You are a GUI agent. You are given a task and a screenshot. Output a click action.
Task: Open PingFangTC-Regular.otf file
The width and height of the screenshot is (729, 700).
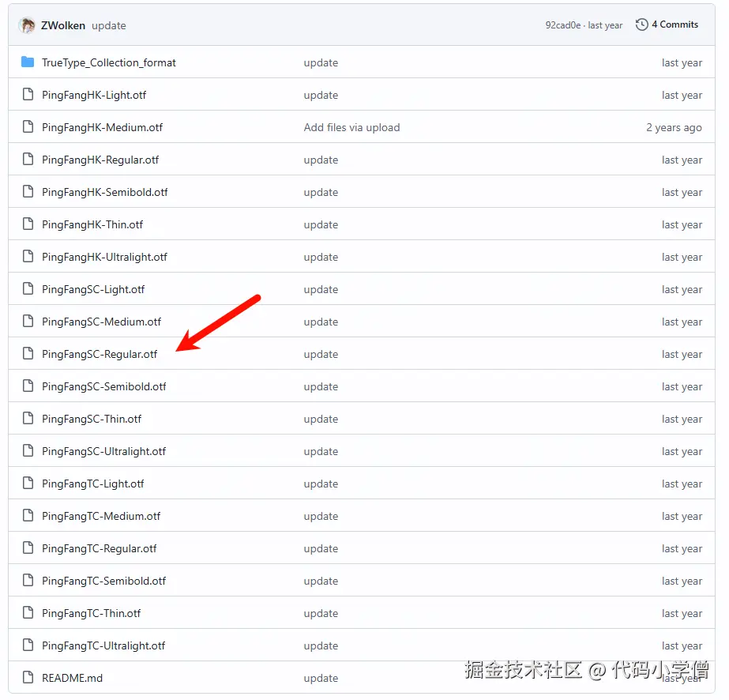99,549
